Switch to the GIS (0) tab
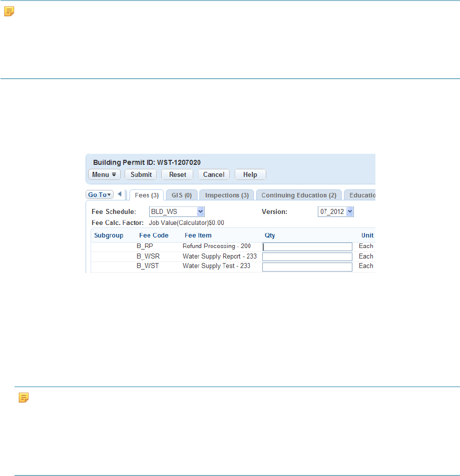460x476 pixels. coord(182,195)
